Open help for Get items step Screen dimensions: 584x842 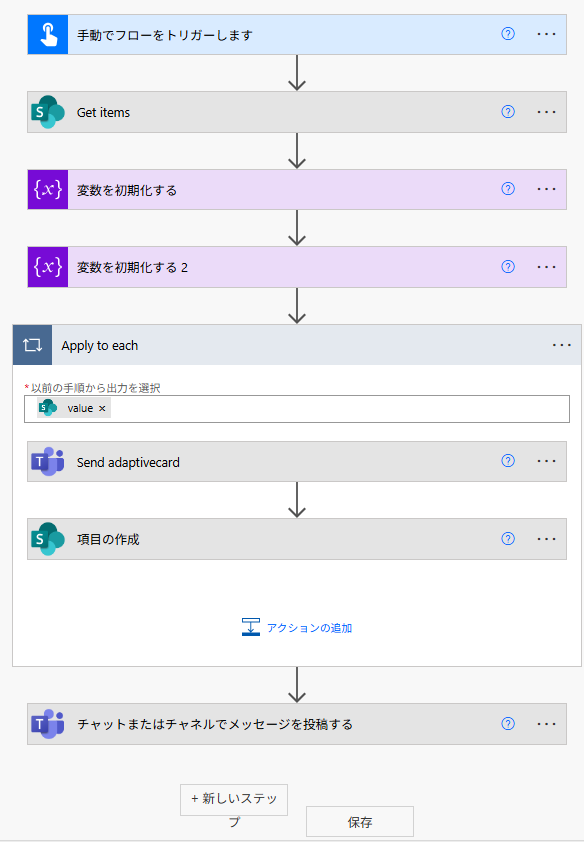tap(508, 112)
